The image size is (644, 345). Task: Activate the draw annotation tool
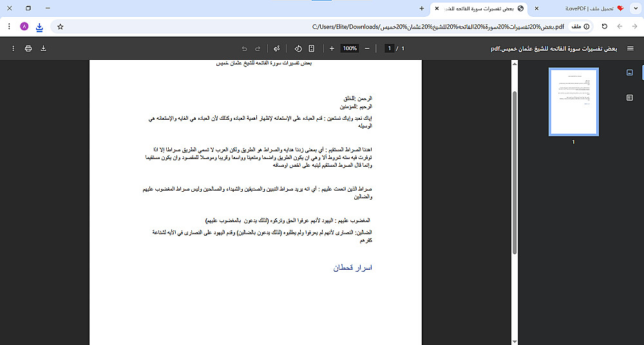(277, 48)
